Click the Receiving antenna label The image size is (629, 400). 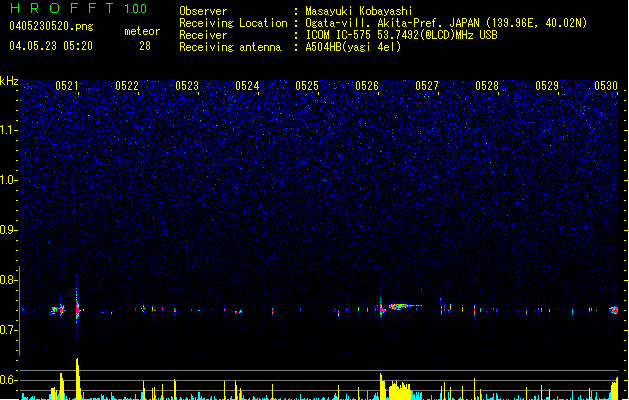(230, 47)
